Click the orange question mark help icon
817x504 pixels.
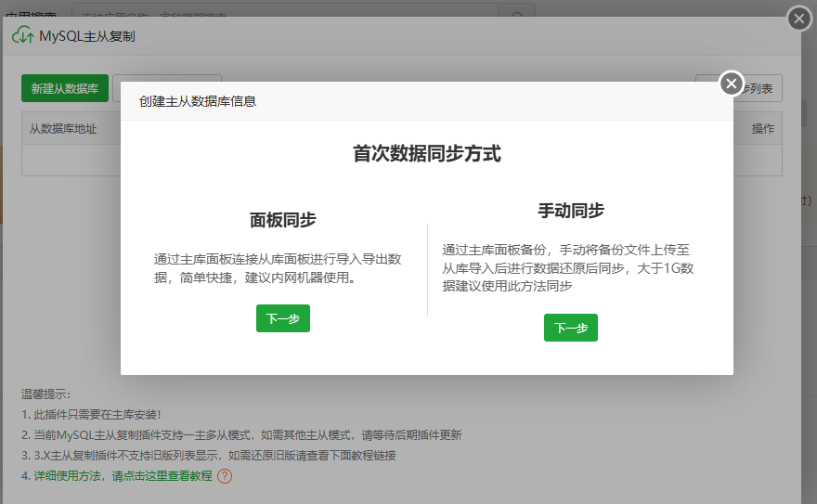click(x=225, y=476)
